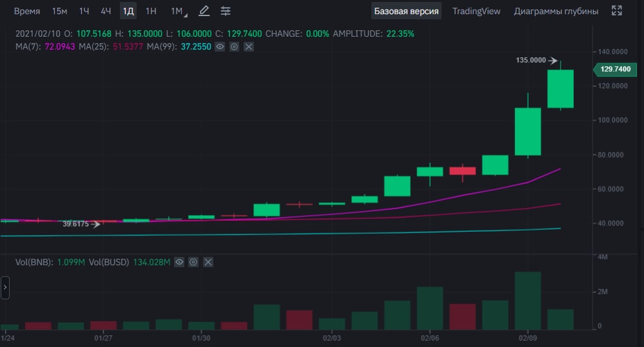Switch to Время line view

tap(27, 11)
